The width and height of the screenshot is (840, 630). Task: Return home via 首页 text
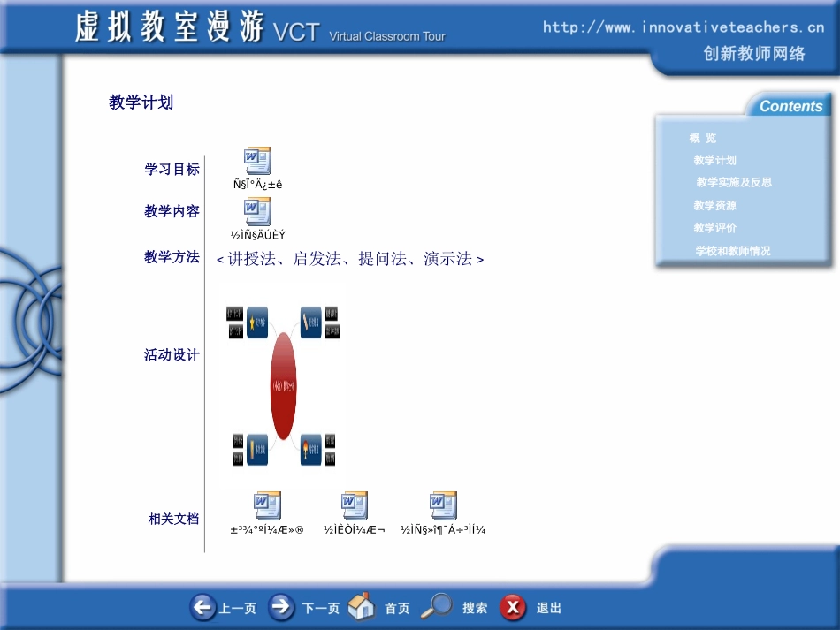(397, 608)
